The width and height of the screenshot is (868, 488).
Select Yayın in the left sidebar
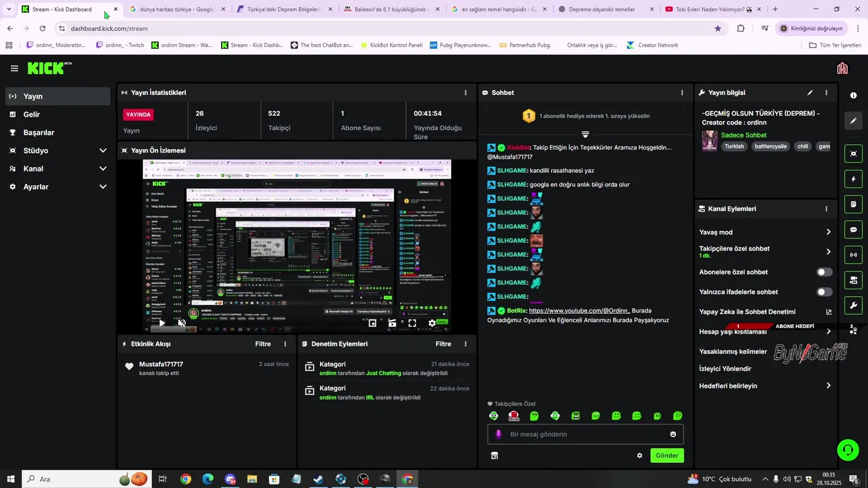pyautogui.click(x=58, y=96)
